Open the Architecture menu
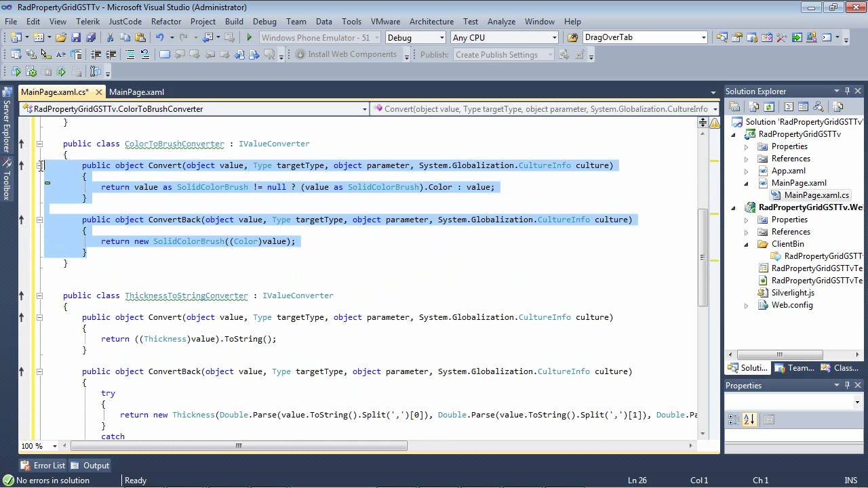 pos(431,21)
